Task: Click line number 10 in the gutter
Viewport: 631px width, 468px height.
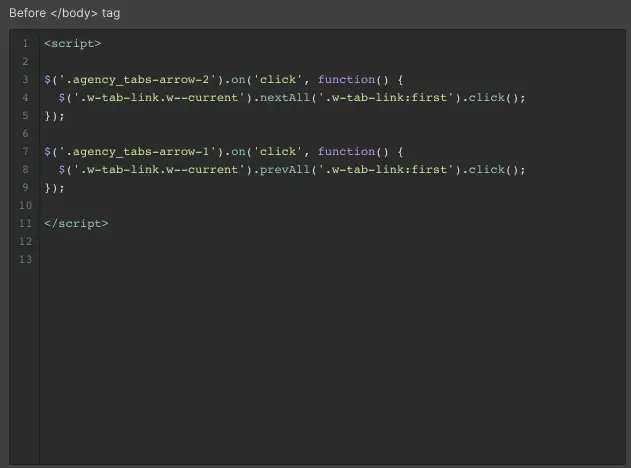Action: [25, 206]
